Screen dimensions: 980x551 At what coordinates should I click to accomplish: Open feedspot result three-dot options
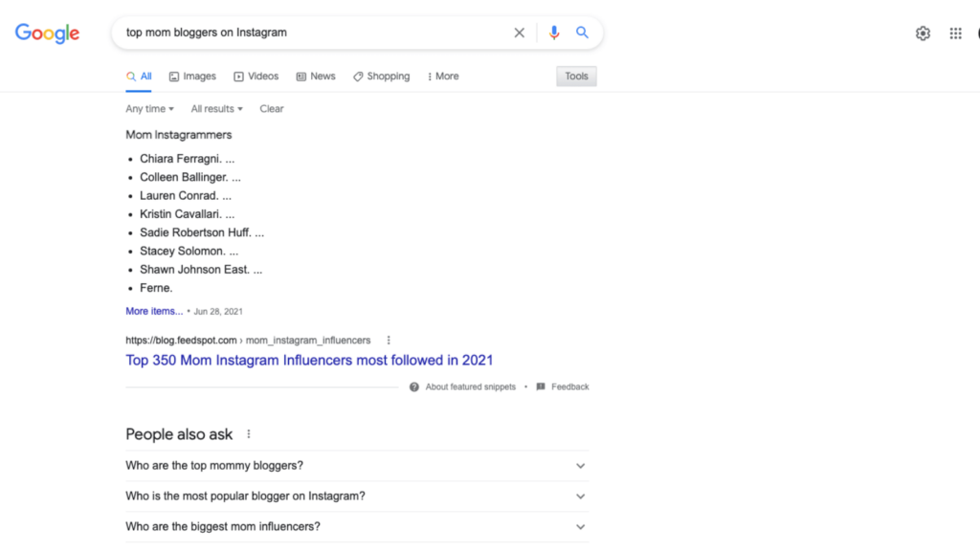389,341
